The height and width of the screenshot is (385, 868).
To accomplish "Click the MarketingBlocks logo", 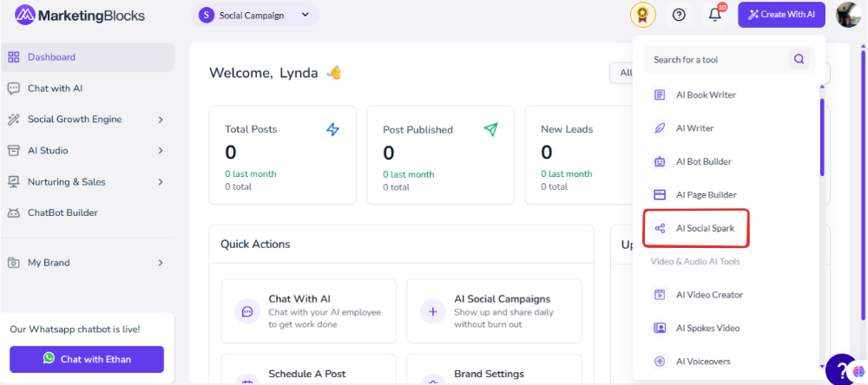I will click(80, 15).
